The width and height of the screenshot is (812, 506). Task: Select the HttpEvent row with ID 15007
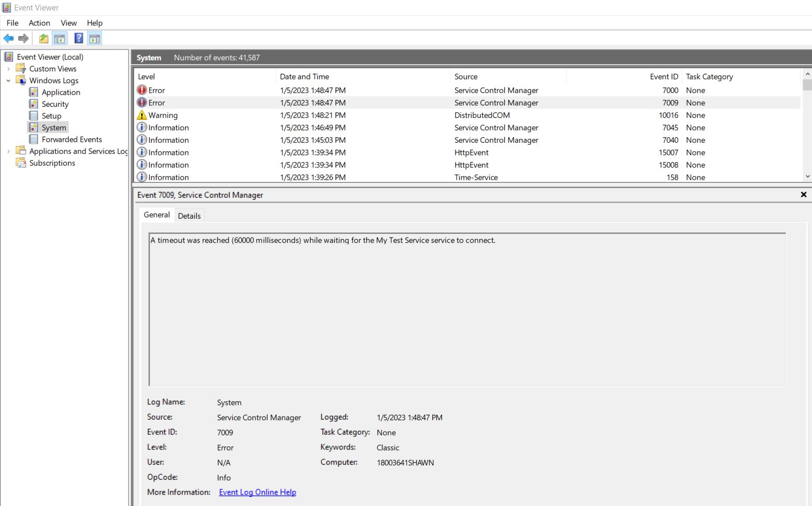(468, 153)
